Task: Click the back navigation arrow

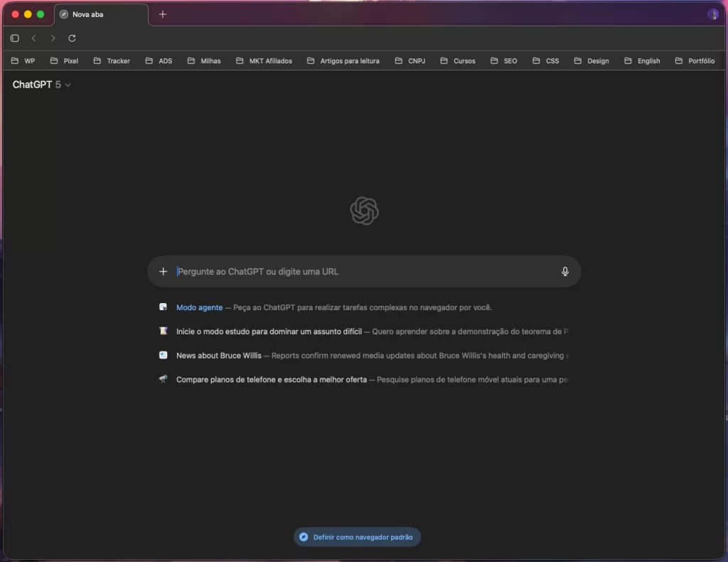Action: (x=33, y=38)
